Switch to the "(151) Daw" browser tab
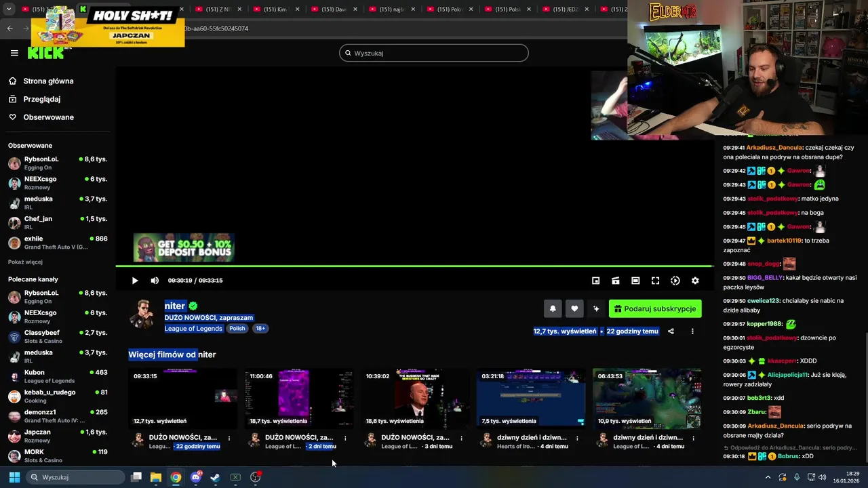This screenshot has height=488, width=868. click(x=333, y=9)
